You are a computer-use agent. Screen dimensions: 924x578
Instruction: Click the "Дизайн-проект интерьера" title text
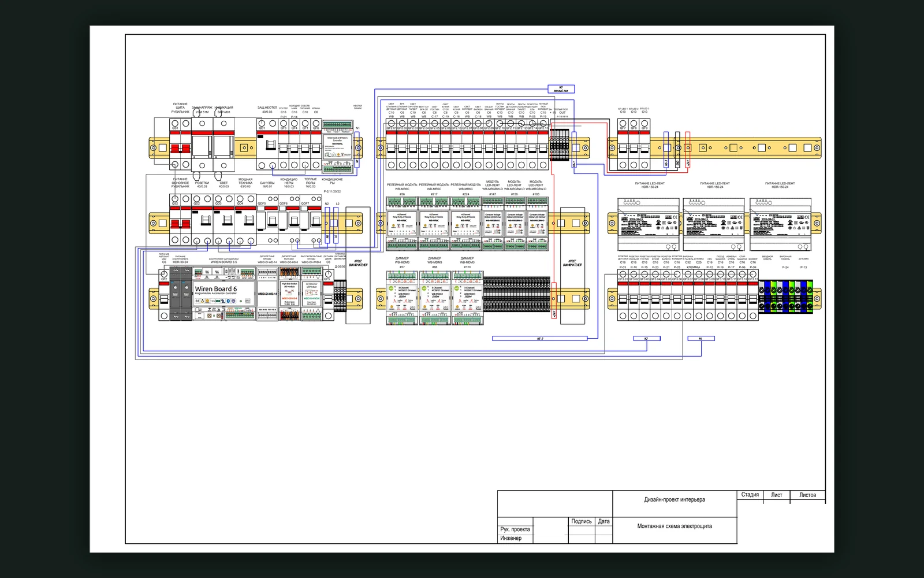pyautogui.click(x=675, y=500)
